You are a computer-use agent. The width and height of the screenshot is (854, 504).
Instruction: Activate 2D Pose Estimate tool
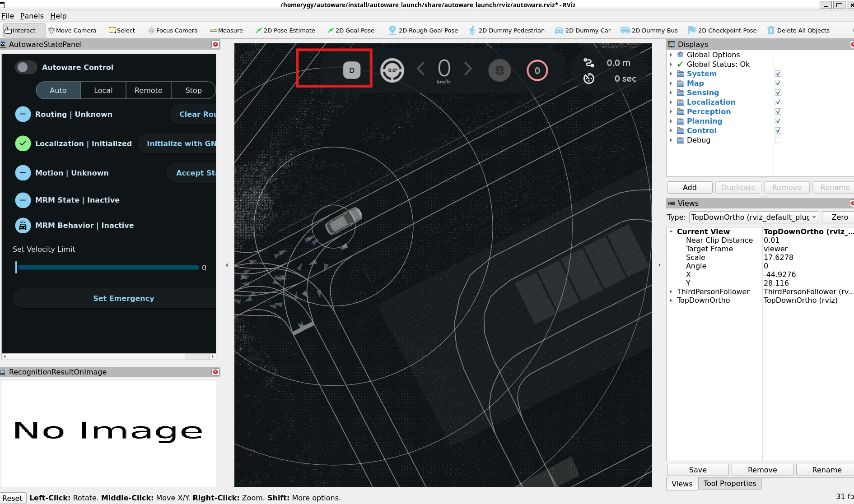pyautogui.click(x=285, y=30)
